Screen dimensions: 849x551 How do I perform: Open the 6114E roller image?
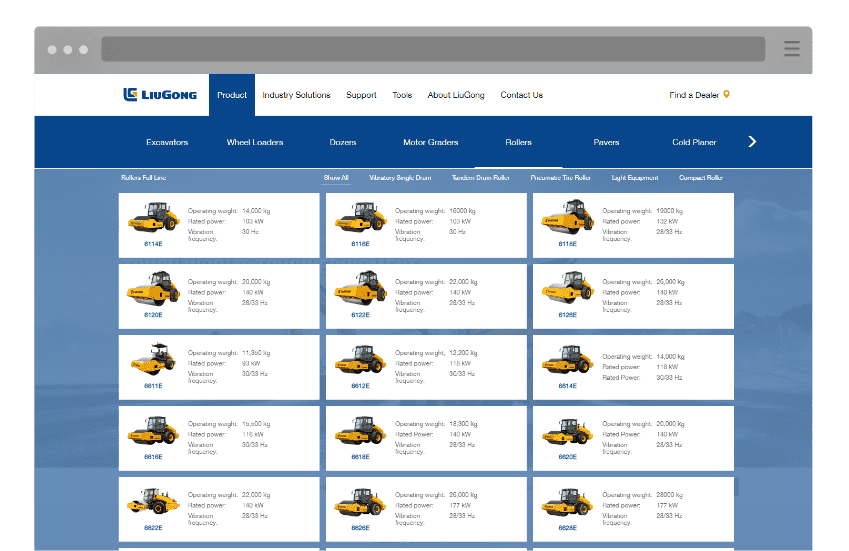click(154, 217)
